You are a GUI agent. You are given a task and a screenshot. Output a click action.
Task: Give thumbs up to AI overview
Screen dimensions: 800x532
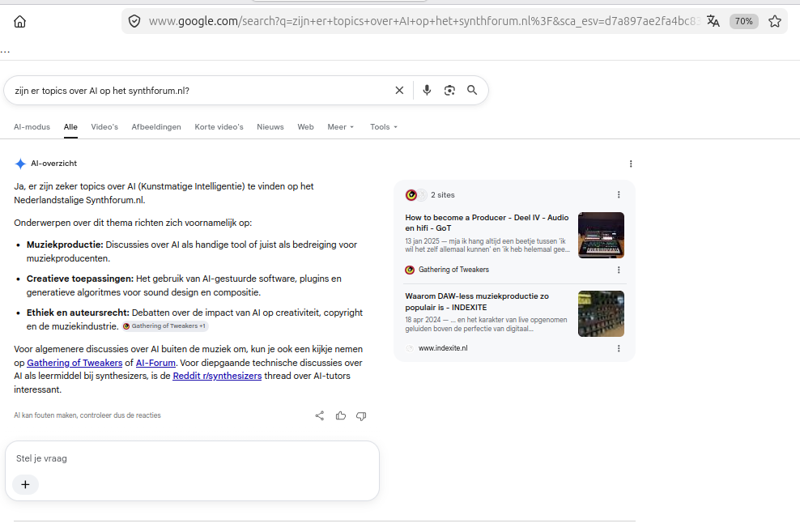coord(341,415)
